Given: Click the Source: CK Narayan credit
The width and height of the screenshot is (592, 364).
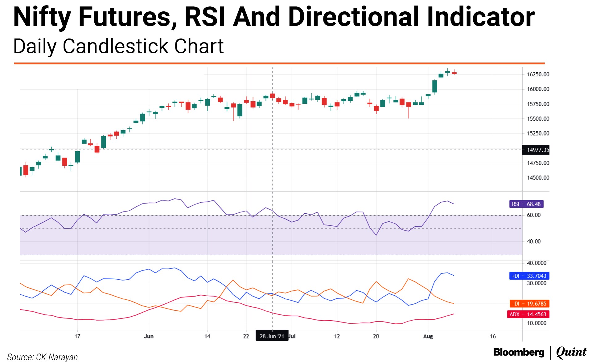Looking at the screenshot, I should 42,357.
